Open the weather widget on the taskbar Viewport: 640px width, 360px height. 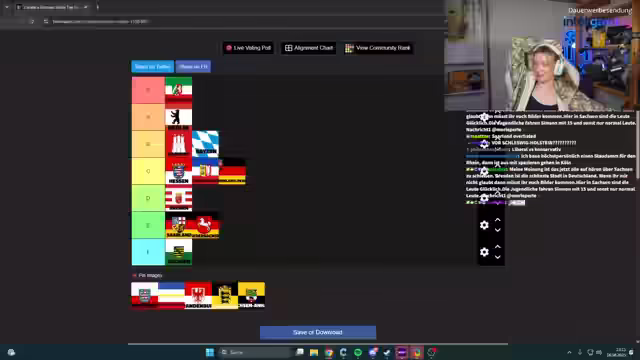[x=11, y=352]
